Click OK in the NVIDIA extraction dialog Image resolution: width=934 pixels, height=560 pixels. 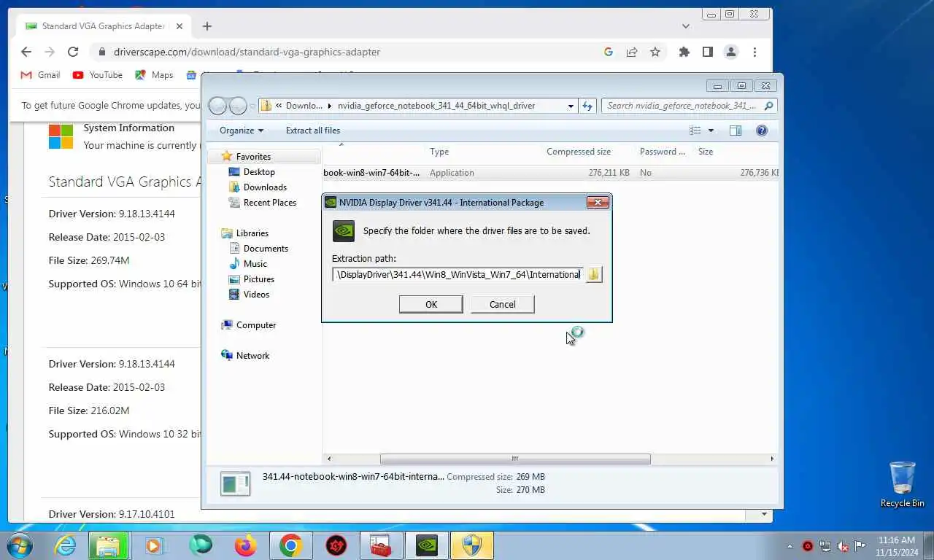point(431,304)
